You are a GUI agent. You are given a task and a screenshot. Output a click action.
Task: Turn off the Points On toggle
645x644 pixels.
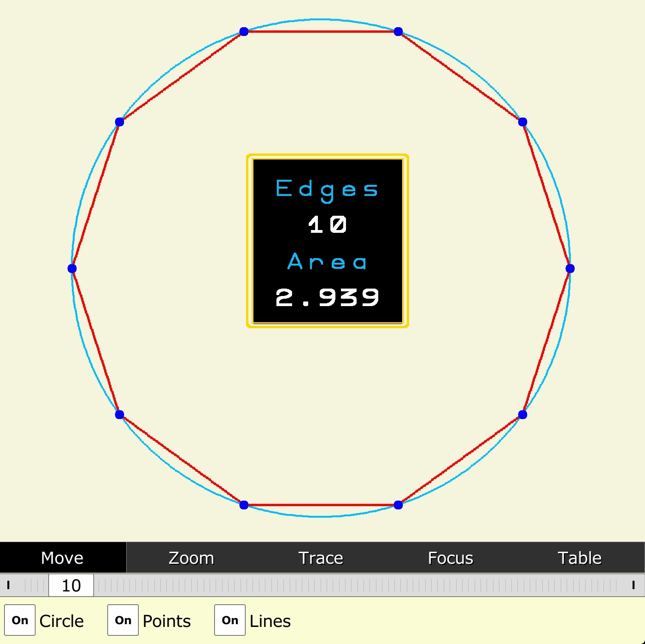pos(123,620)
